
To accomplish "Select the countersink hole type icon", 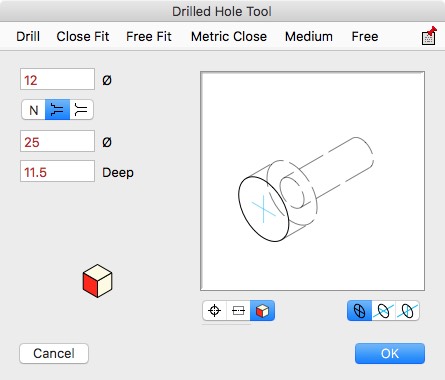I will click(81, 110).
